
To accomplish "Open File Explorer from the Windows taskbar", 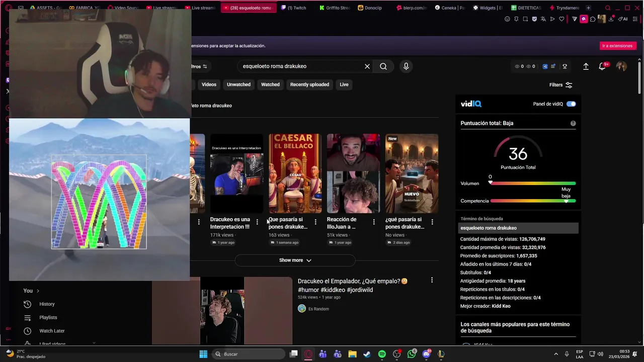I will coord(352,354).
